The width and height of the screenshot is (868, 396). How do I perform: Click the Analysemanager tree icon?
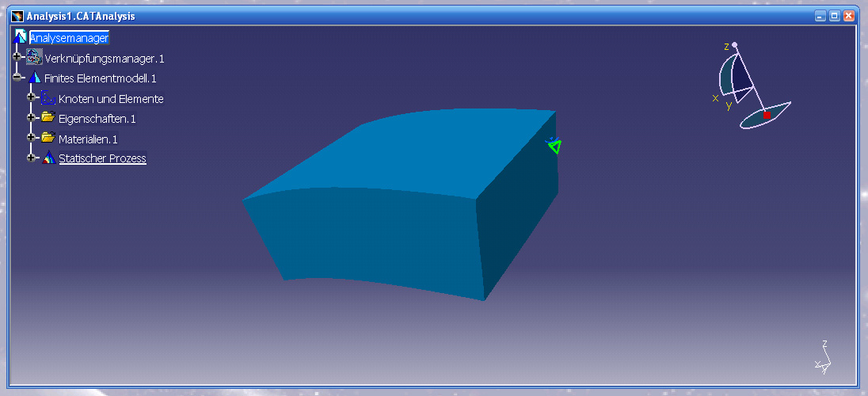point(20,36)
